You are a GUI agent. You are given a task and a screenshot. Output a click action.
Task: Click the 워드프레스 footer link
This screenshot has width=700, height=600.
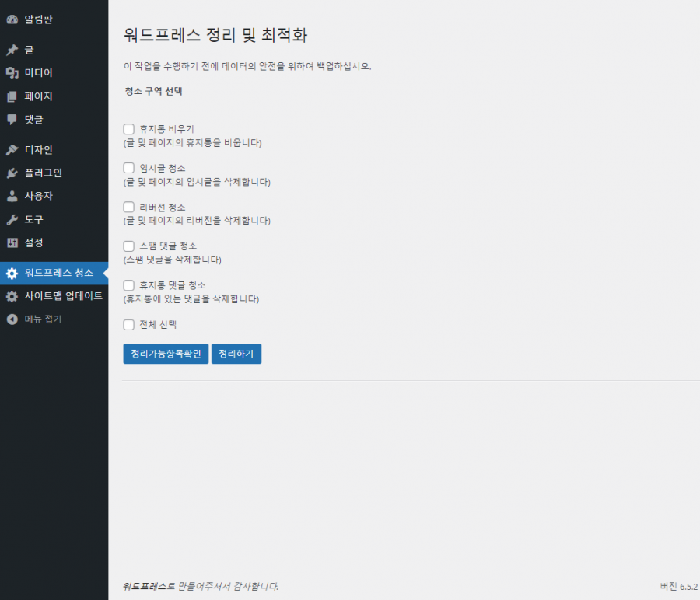[x=145, y=586]
